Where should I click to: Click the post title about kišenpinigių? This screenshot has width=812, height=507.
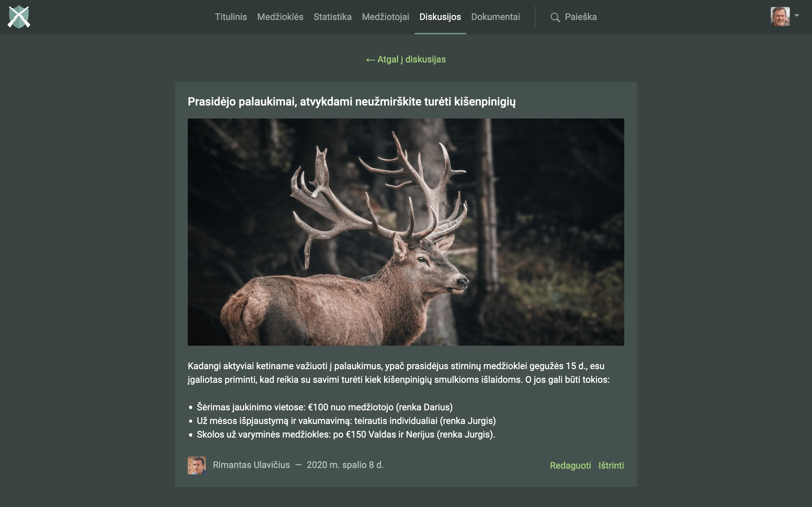pos(351,102)
